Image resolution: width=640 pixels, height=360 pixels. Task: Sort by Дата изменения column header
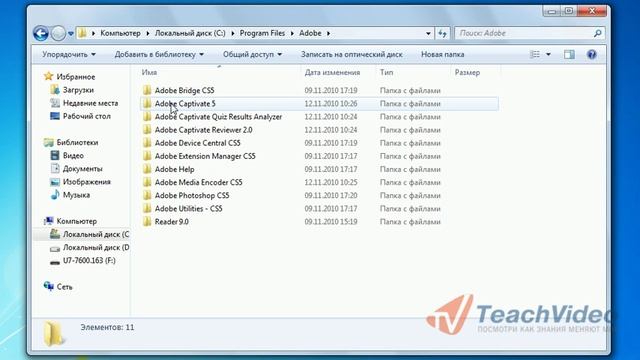point(332,72)
